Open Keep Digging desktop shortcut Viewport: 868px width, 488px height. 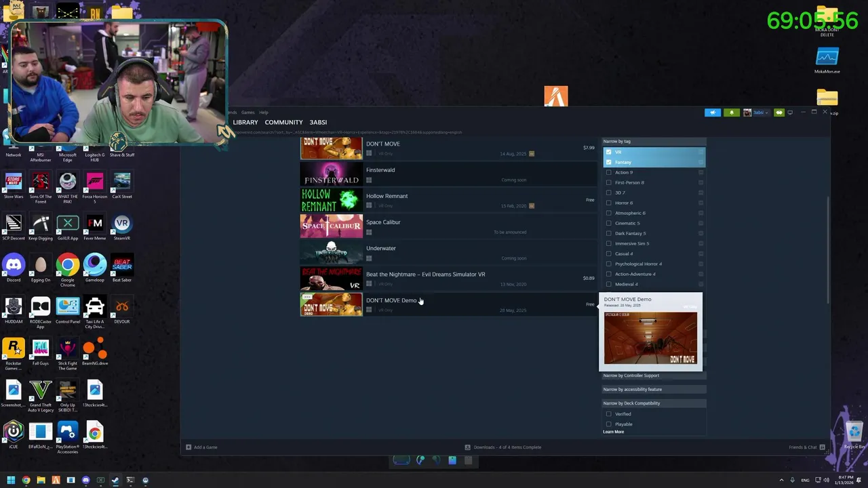tap(41, 227)
